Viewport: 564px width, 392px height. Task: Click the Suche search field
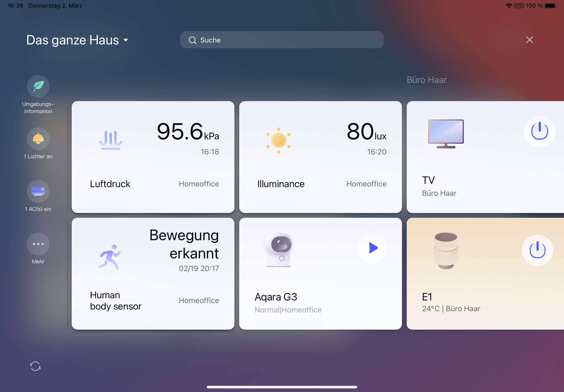coord(282,40)
